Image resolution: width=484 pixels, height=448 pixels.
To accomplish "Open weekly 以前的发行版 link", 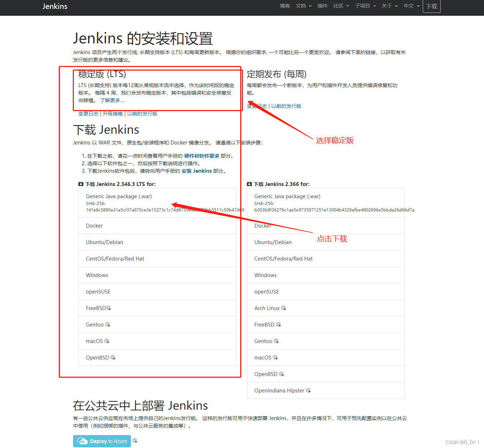I will (x=286, y=106).
